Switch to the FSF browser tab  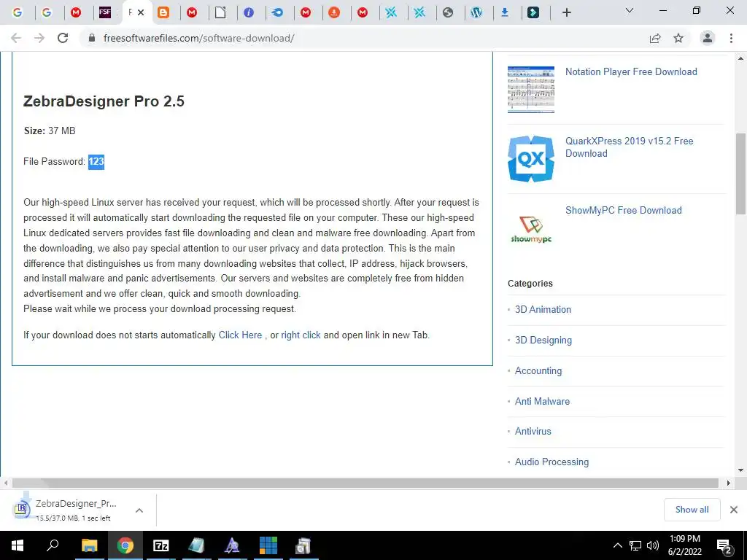tap(105, 12)
